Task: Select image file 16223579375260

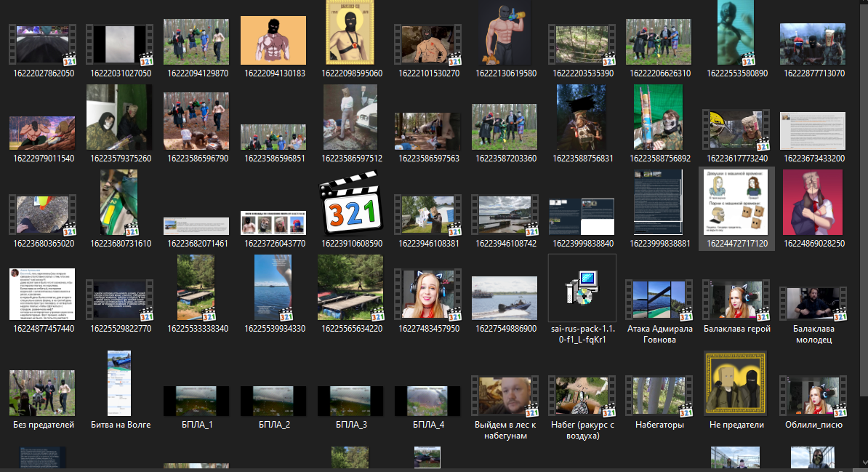Action: click(x=119, y=117)
